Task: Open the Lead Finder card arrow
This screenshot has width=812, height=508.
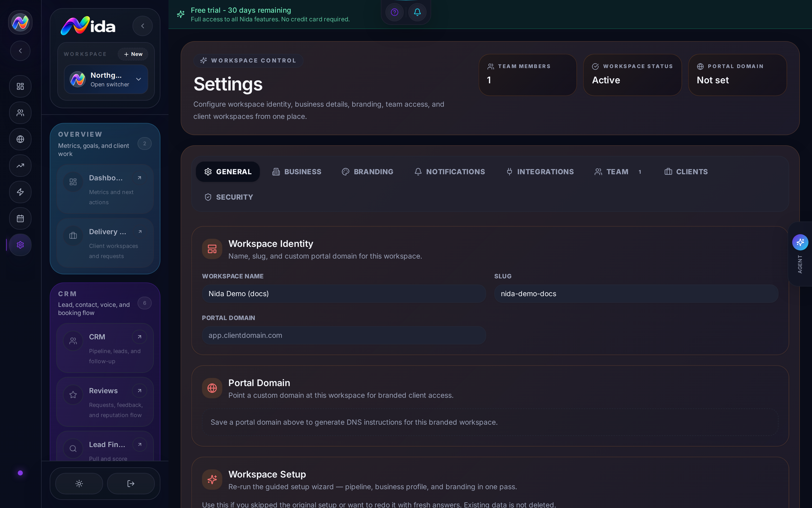Action: 140,444
